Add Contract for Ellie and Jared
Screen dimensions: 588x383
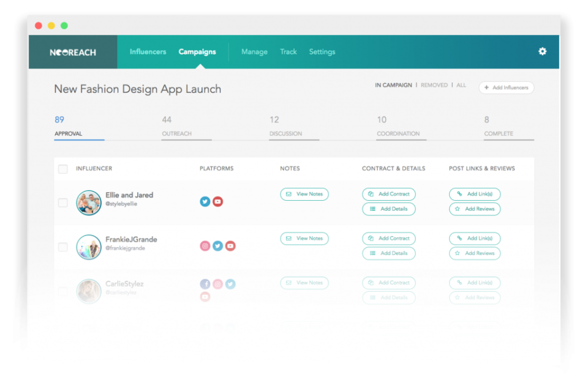[389, 194]
